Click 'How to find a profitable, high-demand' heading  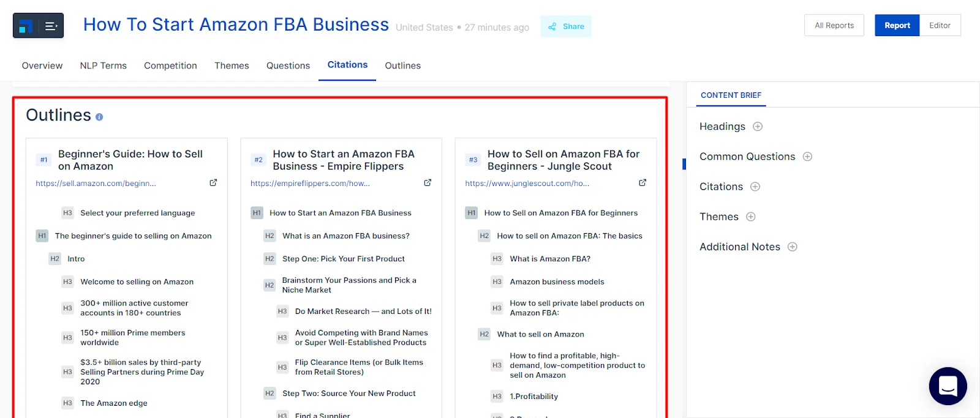[577, 365]
